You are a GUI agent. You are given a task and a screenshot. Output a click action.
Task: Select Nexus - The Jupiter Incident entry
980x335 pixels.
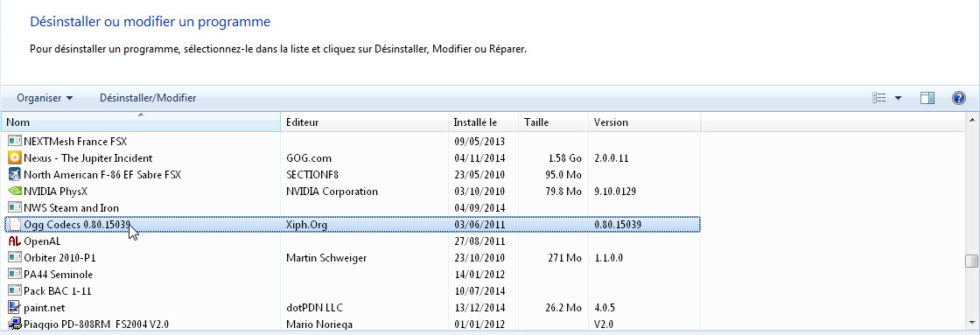88,158
